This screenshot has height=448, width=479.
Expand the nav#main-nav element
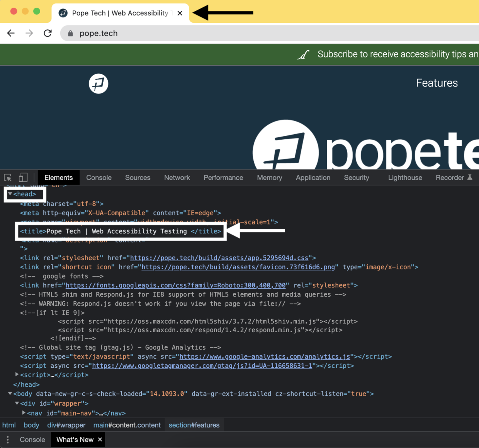coord(24,413)
